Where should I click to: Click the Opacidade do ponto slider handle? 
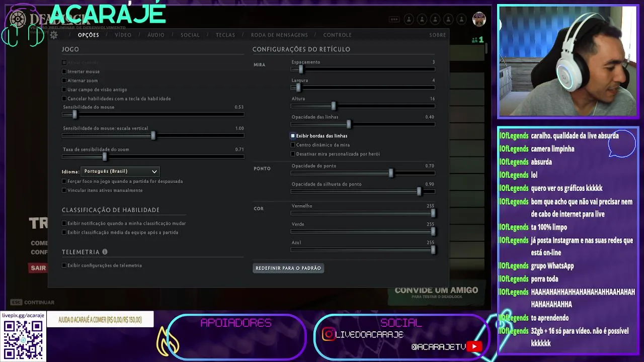pyautogui.click(x=391, y=173)
